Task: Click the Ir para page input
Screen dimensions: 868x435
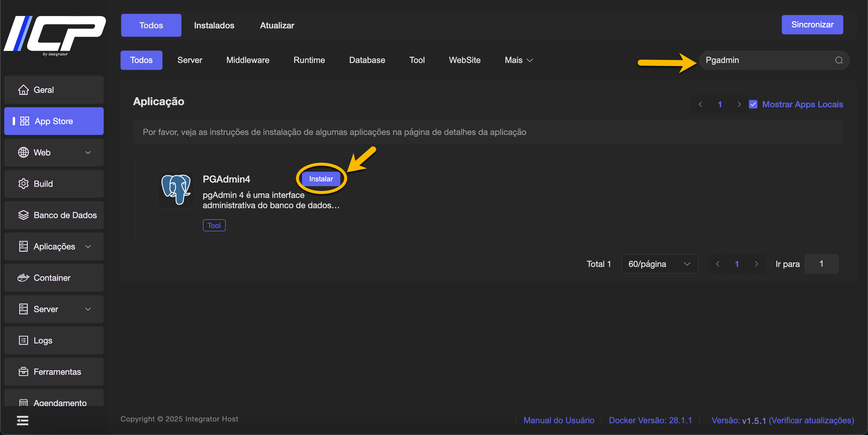Action: 821,264
